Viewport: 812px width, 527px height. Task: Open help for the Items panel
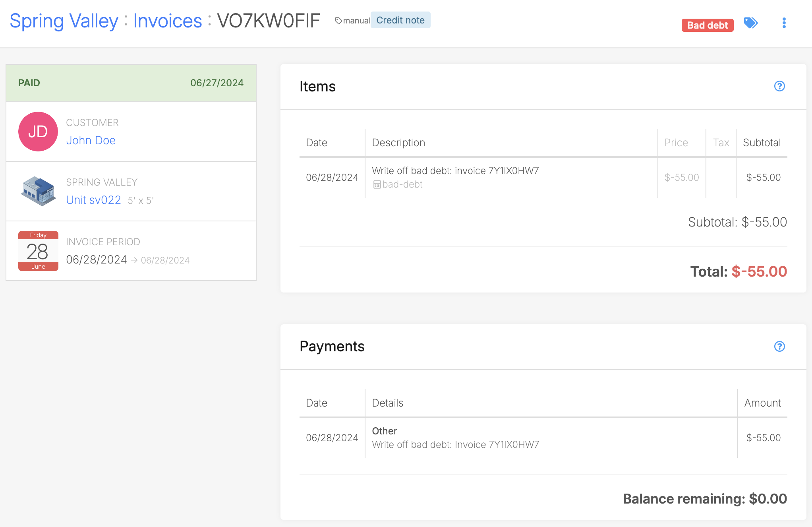779,86
